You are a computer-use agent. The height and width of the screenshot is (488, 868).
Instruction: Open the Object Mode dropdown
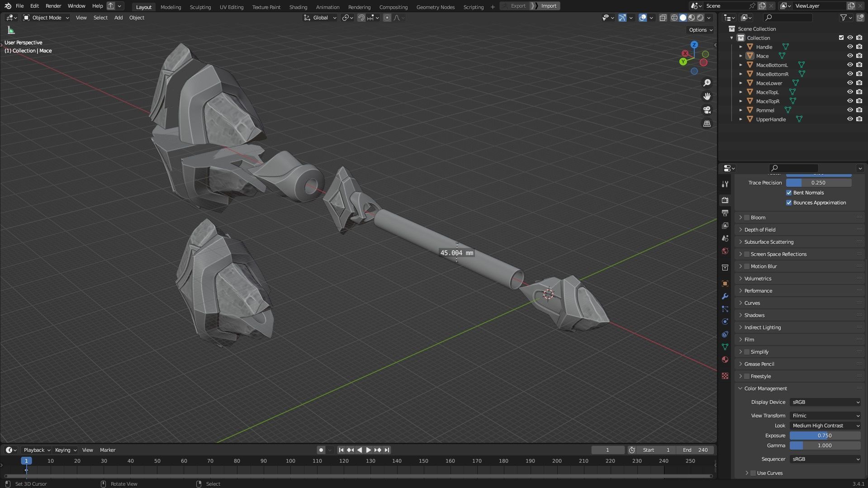click(46, 18)
